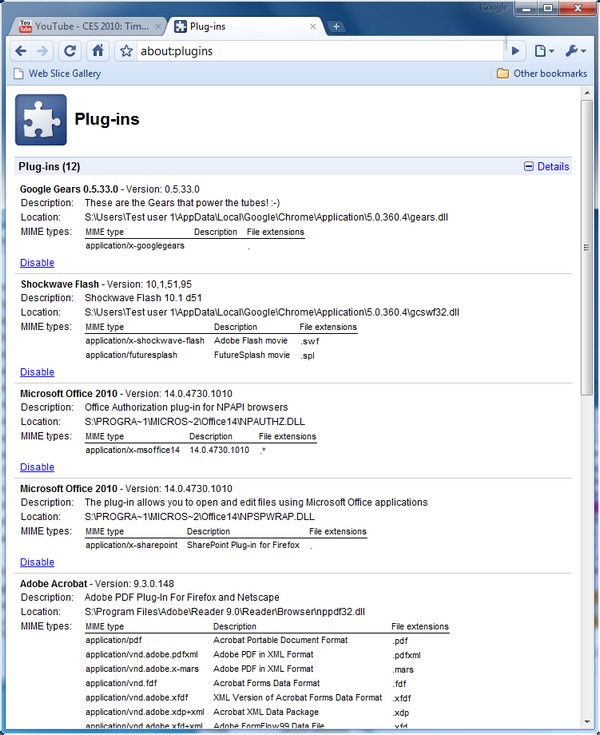Bookmark this page with the star icon
The width and height of the screenshot is (600, 735).
[126, 51]
